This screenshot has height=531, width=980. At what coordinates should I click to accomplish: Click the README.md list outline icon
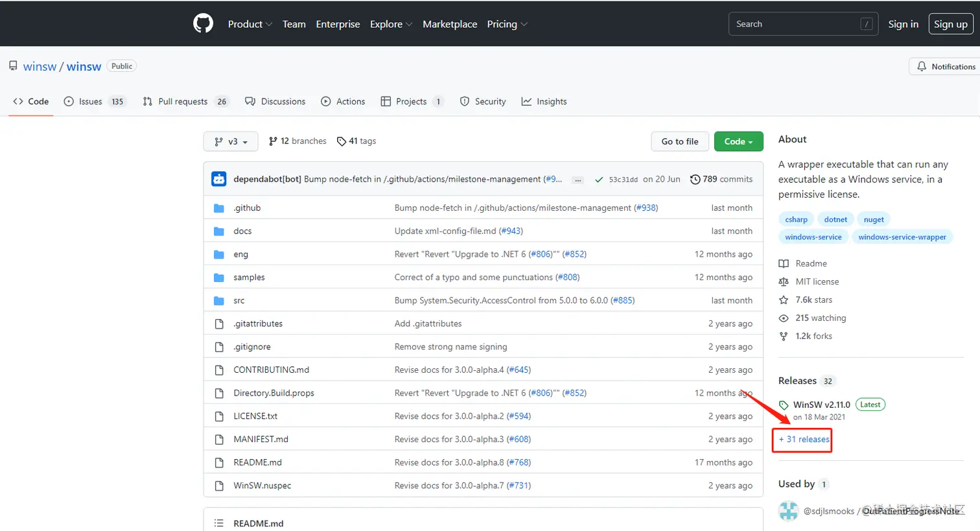(x=219, y=523)
